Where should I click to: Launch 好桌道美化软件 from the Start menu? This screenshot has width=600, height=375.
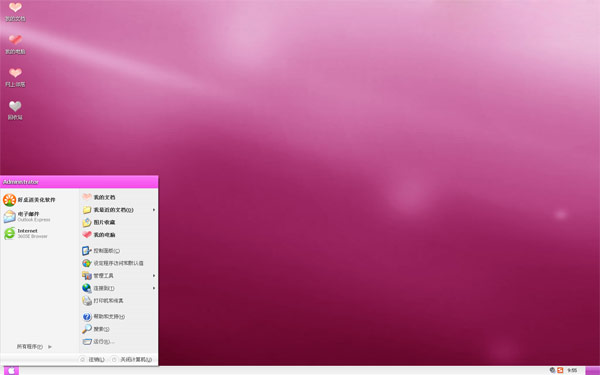(x=29, y=200)
